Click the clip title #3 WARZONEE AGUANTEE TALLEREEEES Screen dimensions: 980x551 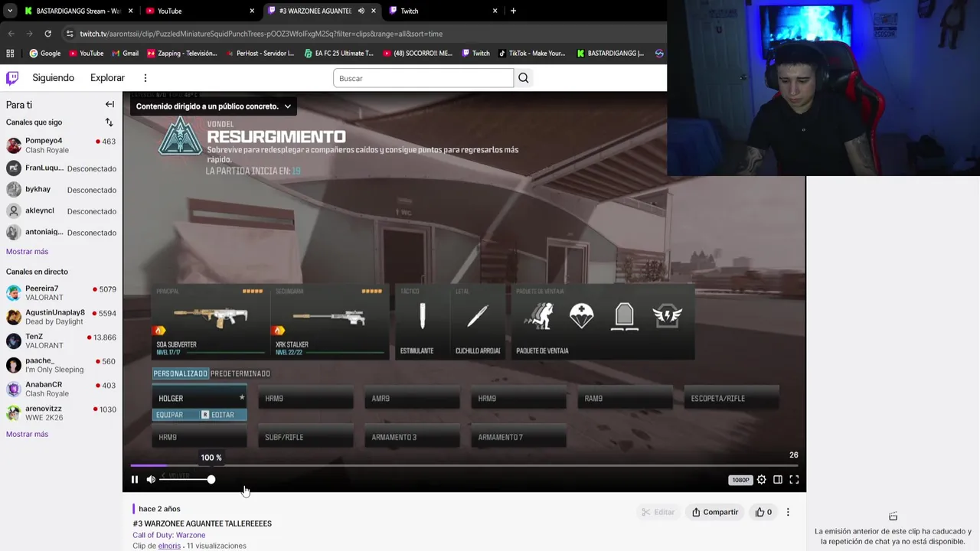point(202,523)
